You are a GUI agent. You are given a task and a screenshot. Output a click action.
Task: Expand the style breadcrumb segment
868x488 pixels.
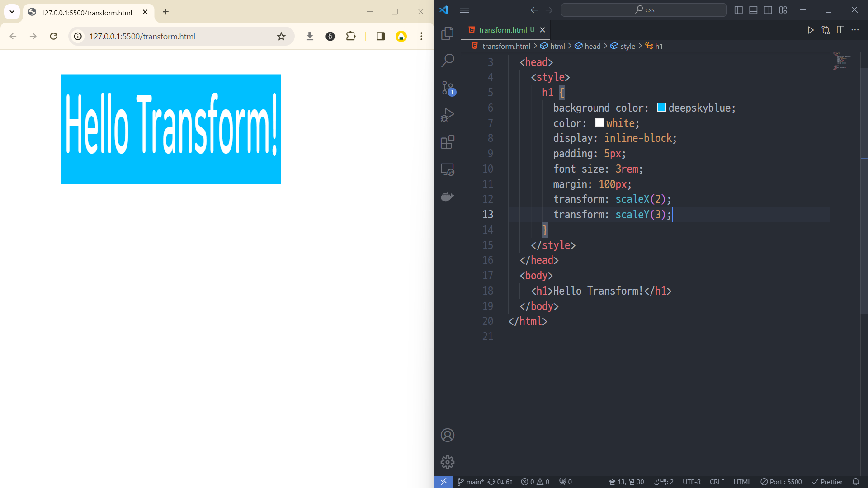627,46
